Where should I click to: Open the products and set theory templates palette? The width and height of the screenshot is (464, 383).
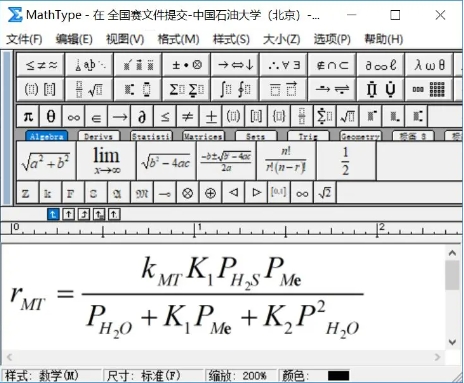(x=381, y=89)
